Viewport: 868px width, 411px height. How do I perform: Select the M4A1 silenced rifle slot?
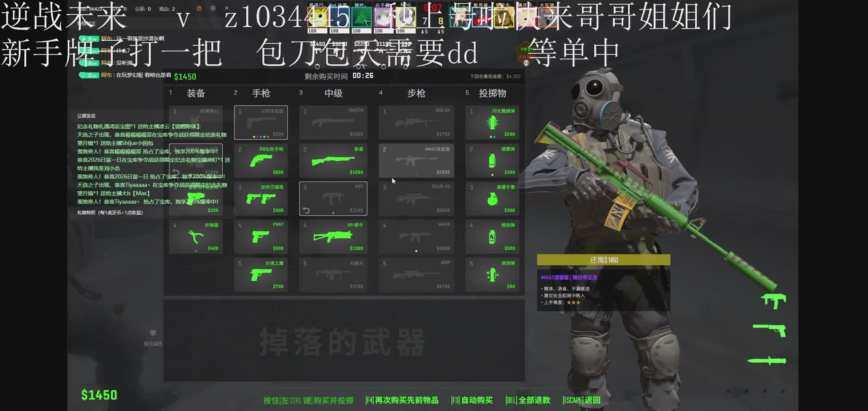coord(416,161)
